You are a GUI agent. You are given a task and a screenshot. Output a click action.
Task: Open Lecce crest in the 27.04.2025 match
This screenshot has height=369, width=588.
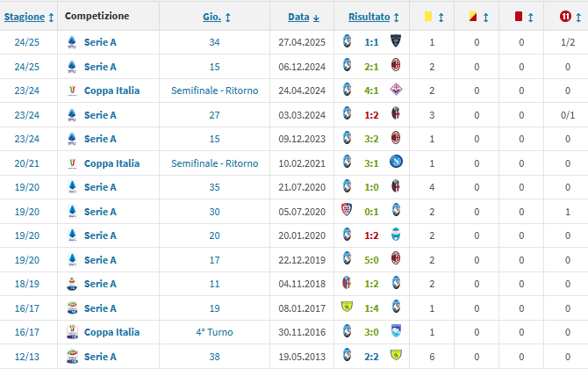point(396,40)
